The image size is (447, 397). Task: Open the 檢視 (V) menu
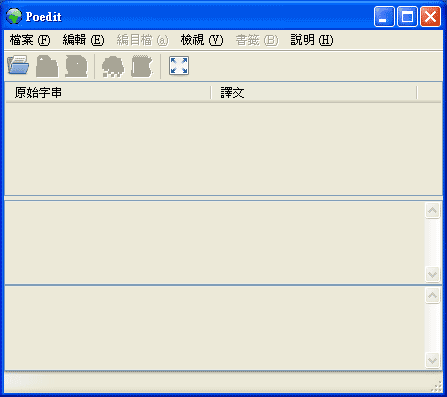pyautogui.click(x=202, y=40)
